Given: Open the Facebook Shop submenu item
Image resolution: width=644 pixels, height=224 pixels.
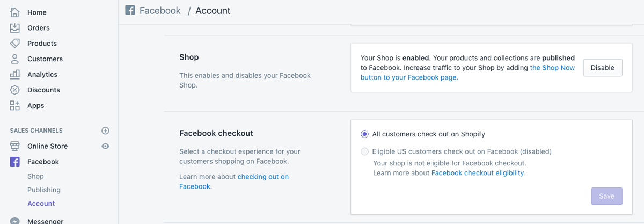Looking at the screenshot, I should [35, 176].
